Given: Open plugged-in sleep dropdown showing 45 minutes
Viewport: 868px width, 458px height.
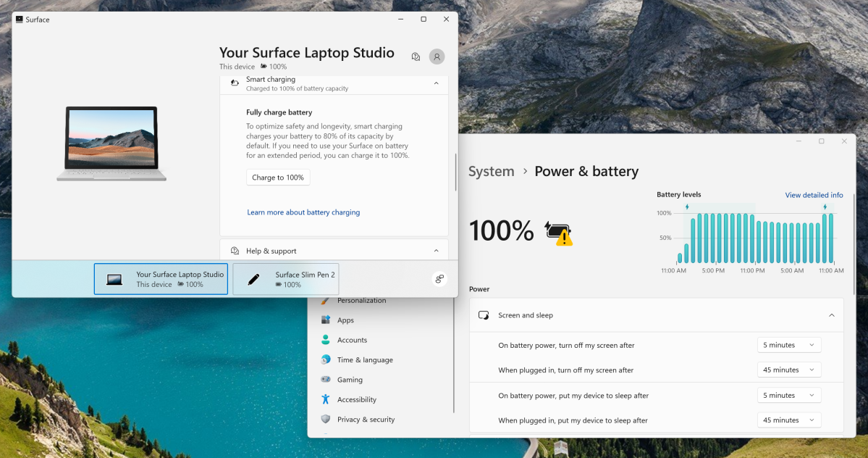Looking at the screenshot, I should click(x=789, y=420).
